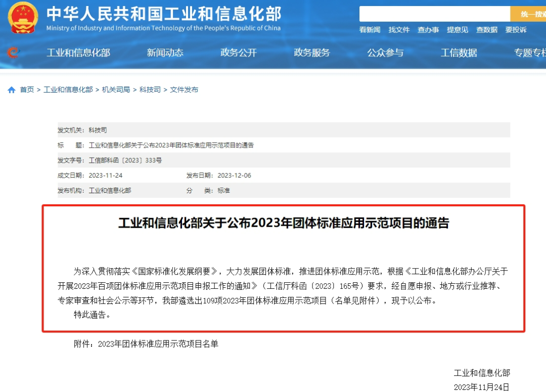Open 工业和信息化部 navigation menu item
The height and width of the screenshot is (392, 546).
(x=78, y=53)
